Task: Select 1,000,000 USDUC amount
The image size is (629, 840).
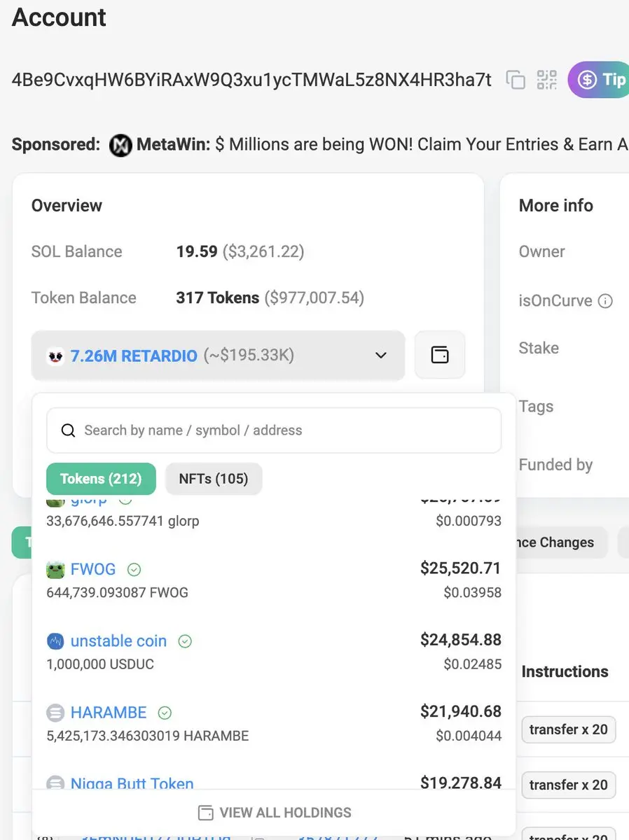Action: tap(100, 664)
